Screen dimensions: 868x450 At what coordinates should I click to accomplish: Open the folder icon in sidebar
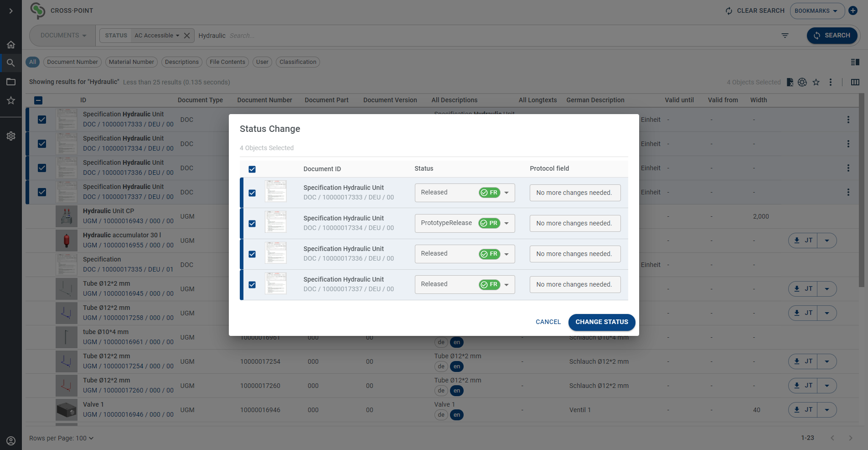[x=11, y=82]
